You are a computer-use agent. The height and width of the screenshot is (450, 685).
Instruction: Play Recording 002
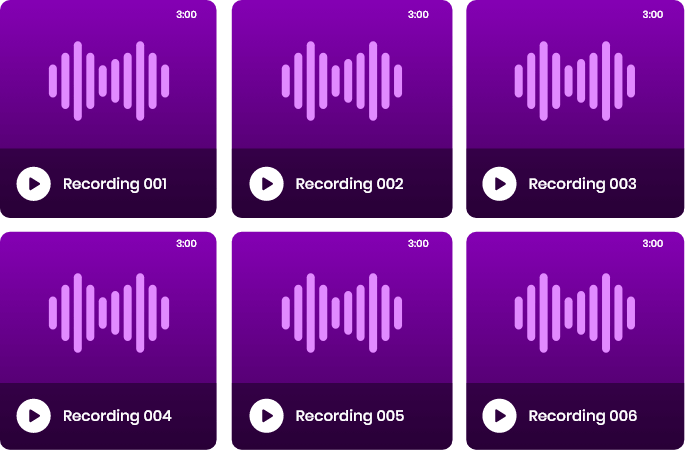pyautogui.click(x=266, y=184)
